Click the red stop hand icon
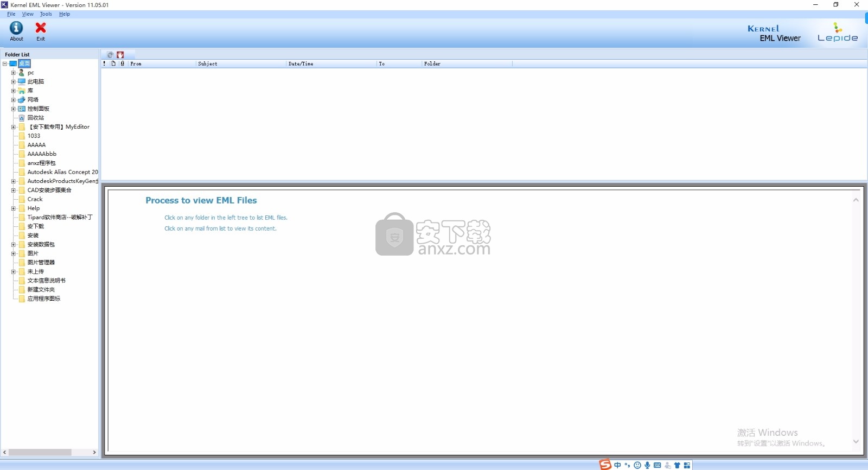Image resolution: width=868 pixels, height=470 pixels. coord(120,55)
